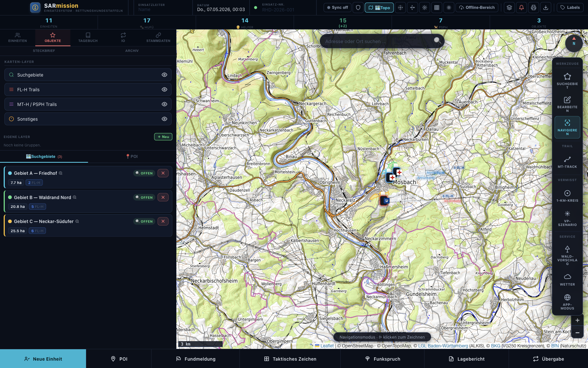The image size is (588, 368).
Task: Select the 1-km-Kreis tool
Action: click(567, 196)
